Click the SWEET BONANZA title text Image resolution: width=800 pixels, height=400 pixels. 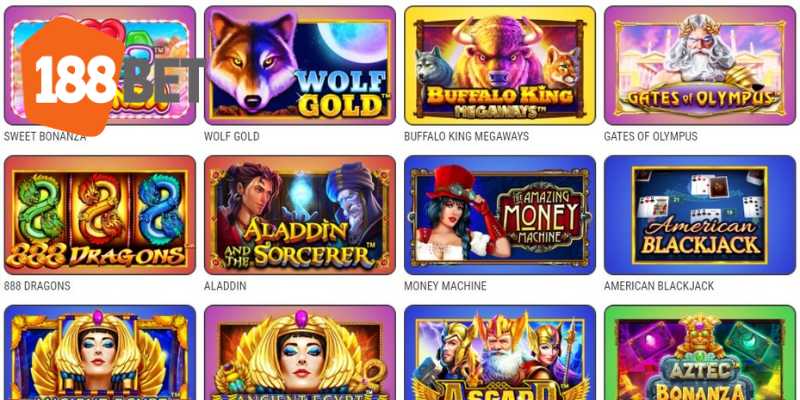click(x=45, y=137)
